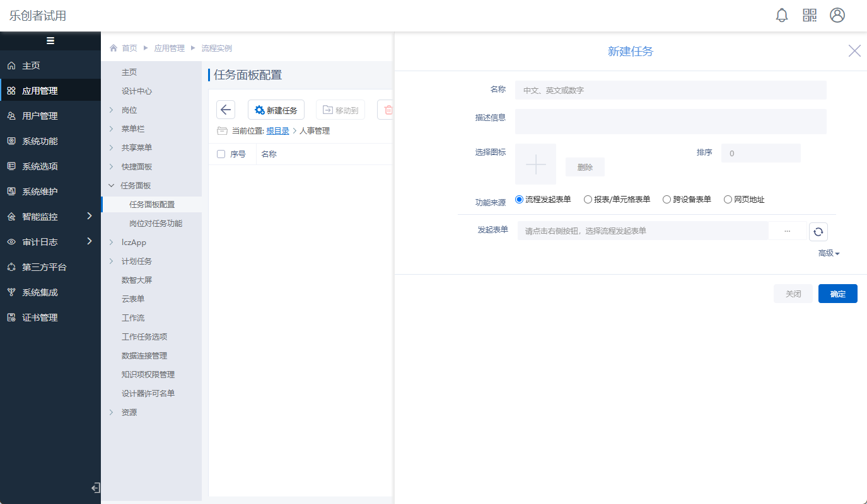This screenshot has height=504, width=867.
Task: Click the back arrow button in toolbar
Action: pyautogui.click(x=226, y=110)
